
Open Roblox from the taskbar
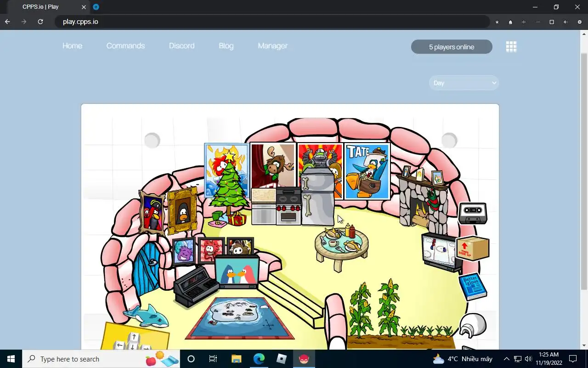tap(282, 359)
